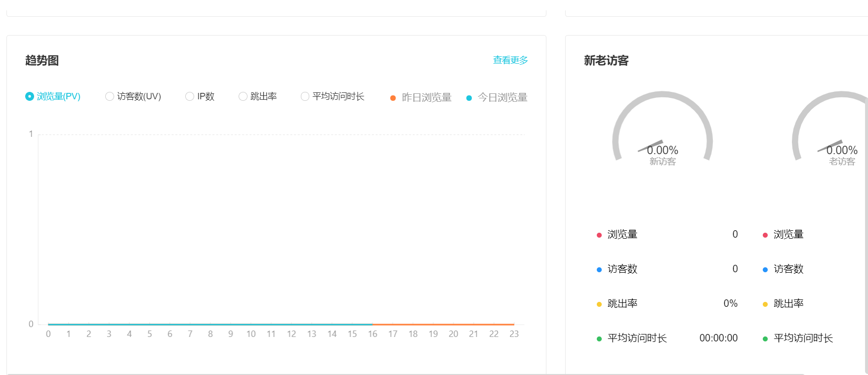Image resolution: width=868 pixels, height=375 pixels.
Task: Select the 访客数(UV) radio option
Action: [x=110, y=96]
